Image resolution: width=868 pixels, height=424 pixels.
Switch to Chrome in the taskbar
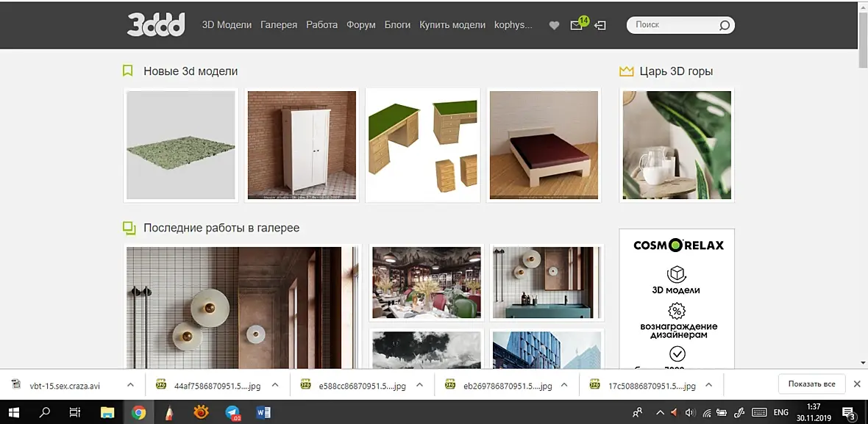pyautogui.click(x=138, y=412)
